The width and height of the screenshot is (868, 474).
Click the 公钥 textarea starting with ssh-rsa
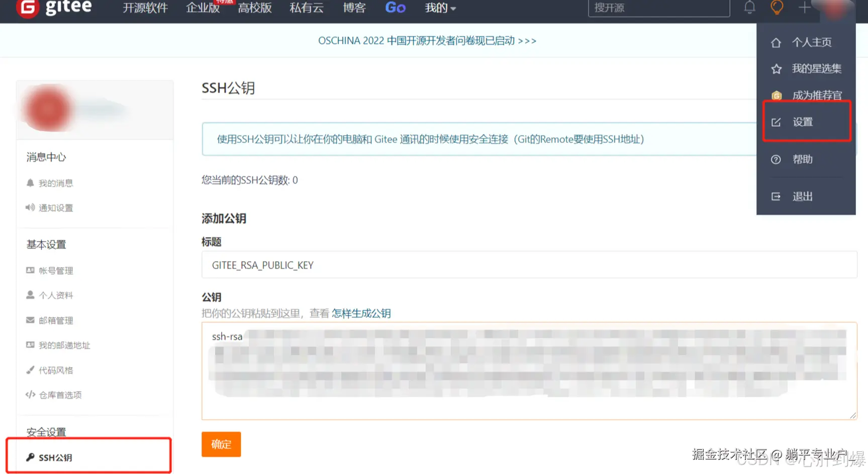pyautogui.click(x=529, y=371)
